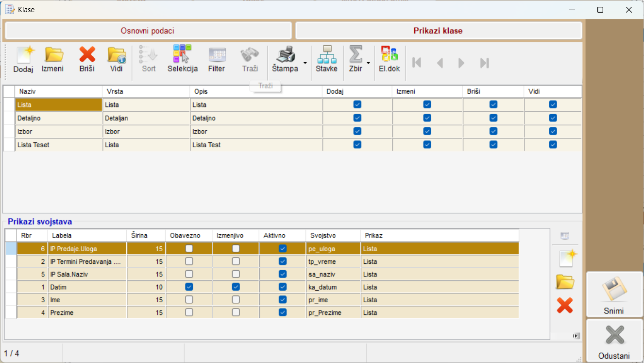Click the pr_Prezime property cell
The image size is (644, 363).
[x=333, y=313]
